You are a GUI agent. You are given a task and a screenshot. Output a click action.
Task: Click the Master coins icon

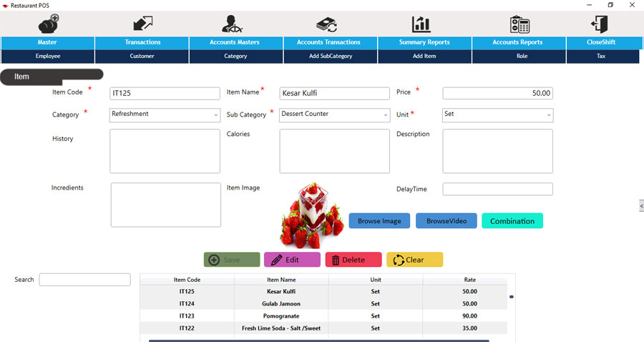49,24
